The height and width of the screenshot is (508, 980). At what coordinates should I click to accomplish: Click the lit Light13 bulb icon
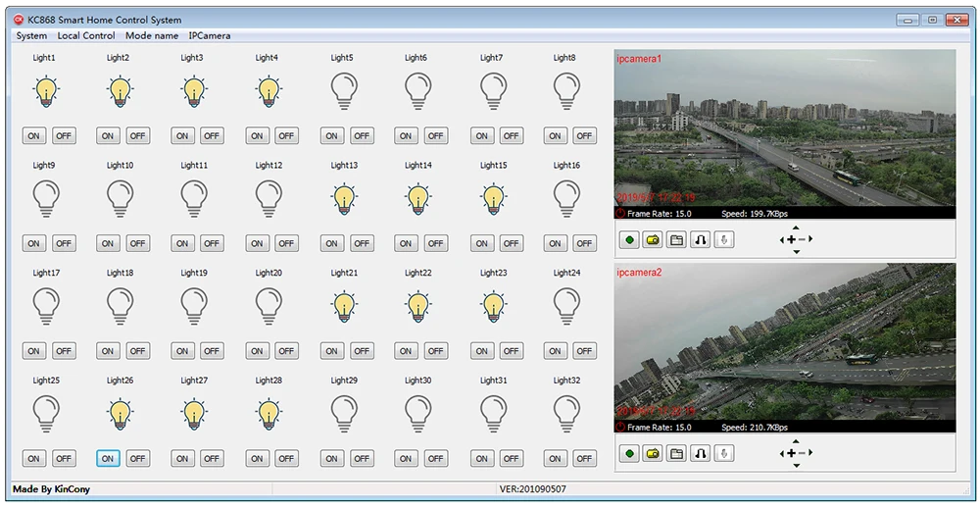point(344,199)
